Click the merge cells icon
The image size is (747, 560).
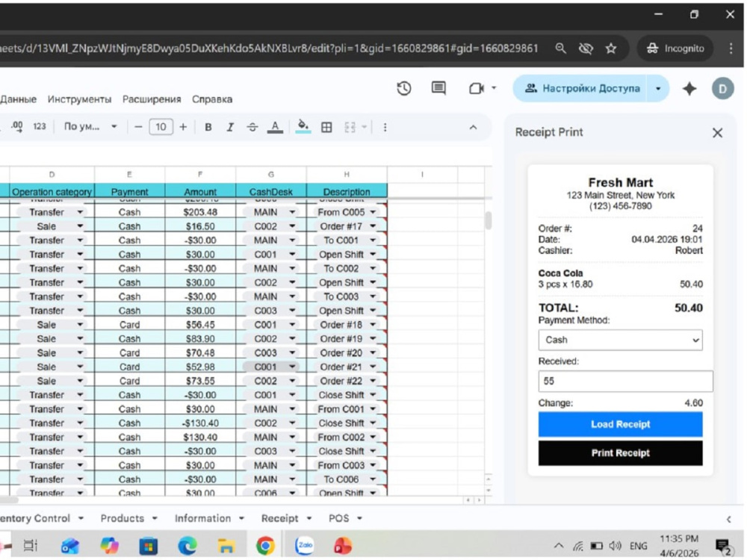click(x=350, y=127)
